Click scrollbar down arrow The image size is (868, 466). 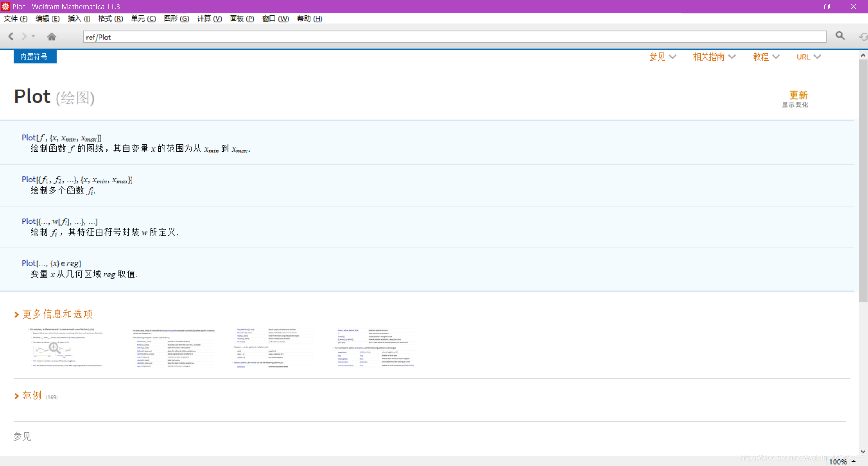[x=863, y=452]
